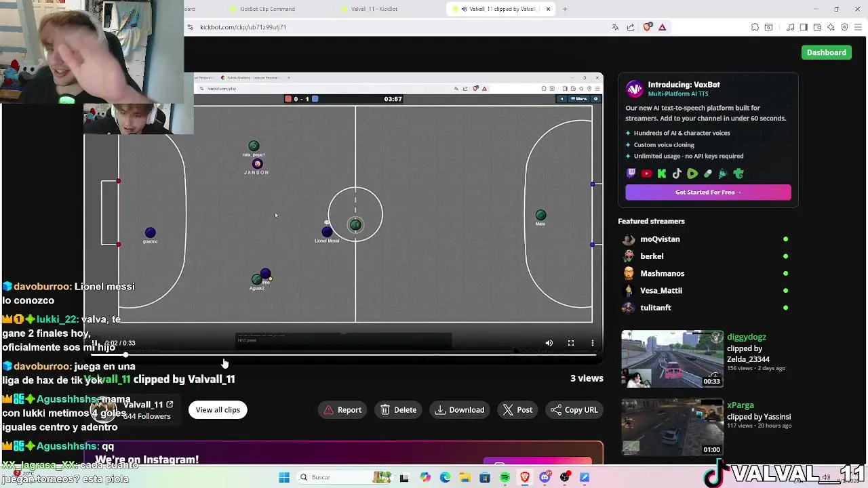
Task: Open Valvall_11 channel link
Action: coord(148,405)
